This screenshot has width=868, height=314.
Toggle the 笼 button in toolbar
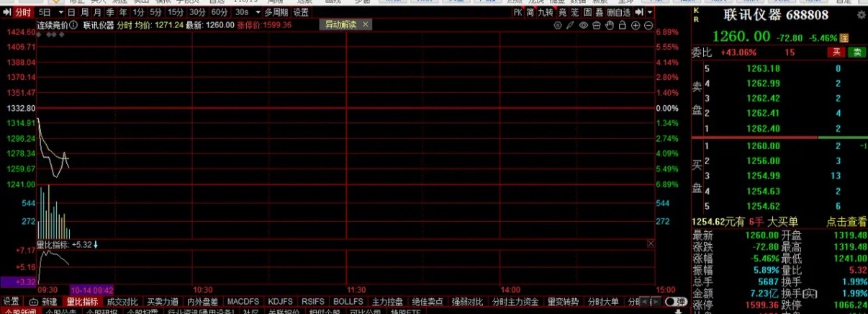pyautogui.click(x=575, y=12)
